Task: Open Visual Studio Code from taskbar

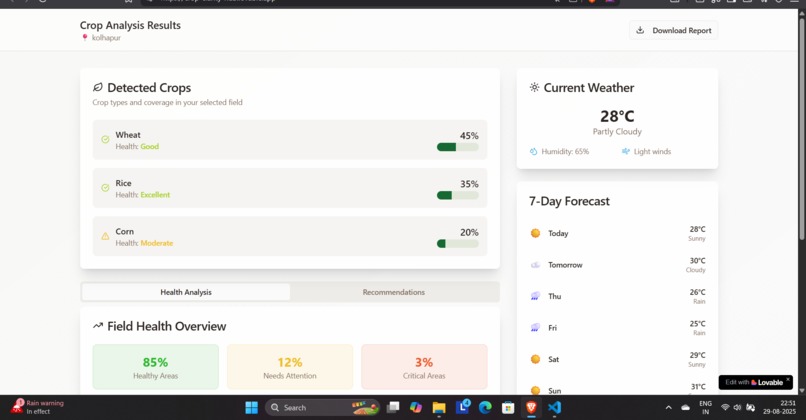Action: point(554,408)
